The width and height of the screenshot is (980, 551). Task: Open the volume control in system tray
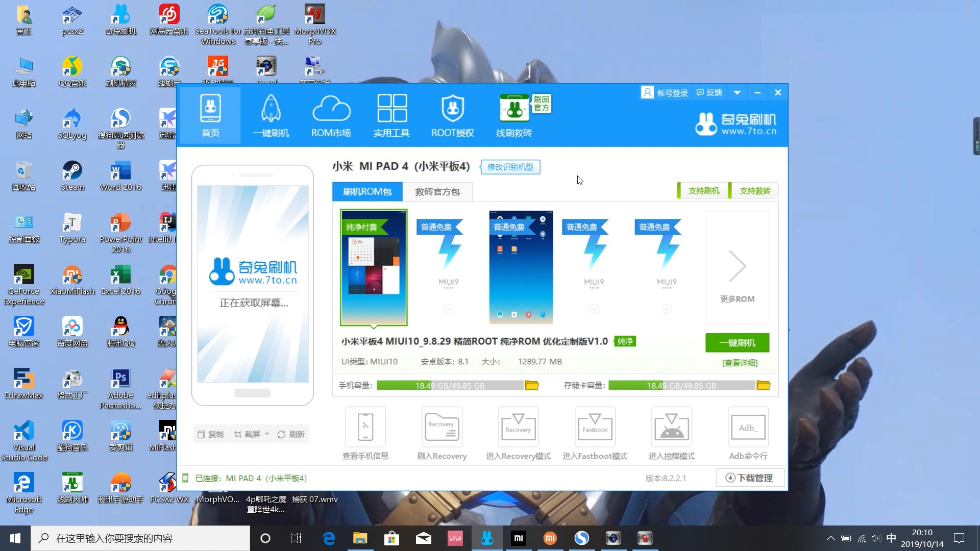tap(876, 538)
